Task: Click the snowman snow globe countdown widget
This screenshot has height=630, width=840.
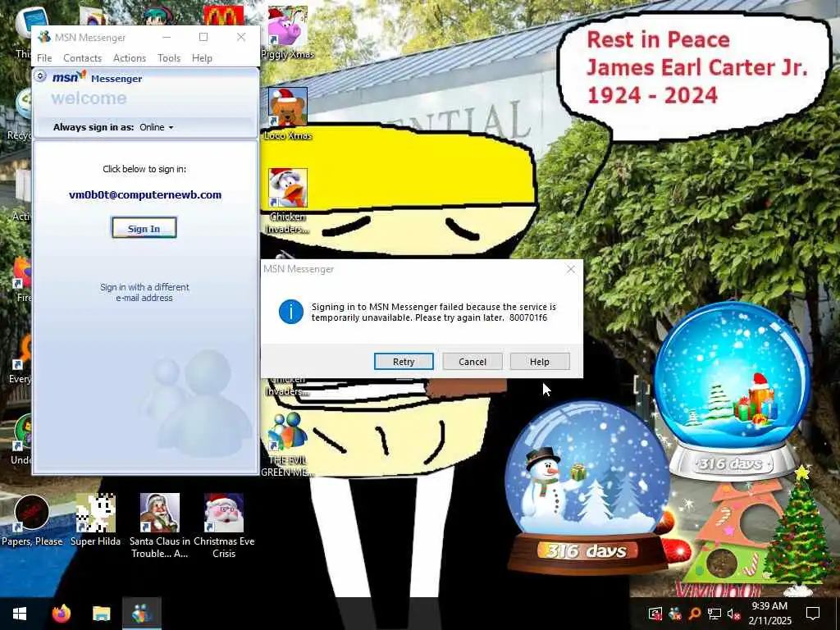Action: point(587,489)
